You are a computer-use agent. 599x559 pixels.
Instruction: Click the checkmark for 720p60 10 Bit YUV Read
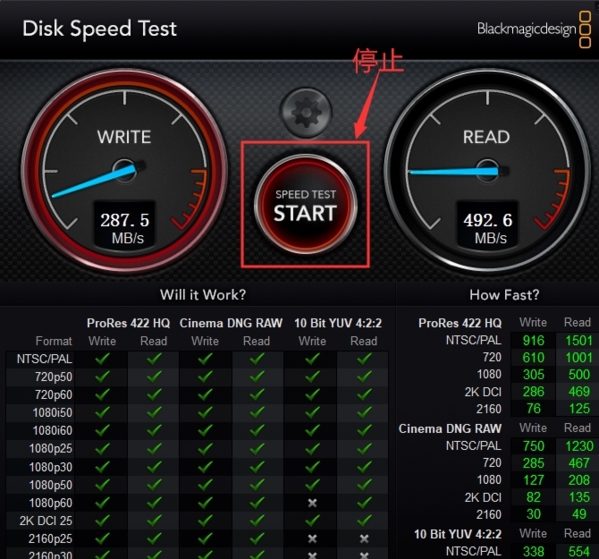coord(364,394)
